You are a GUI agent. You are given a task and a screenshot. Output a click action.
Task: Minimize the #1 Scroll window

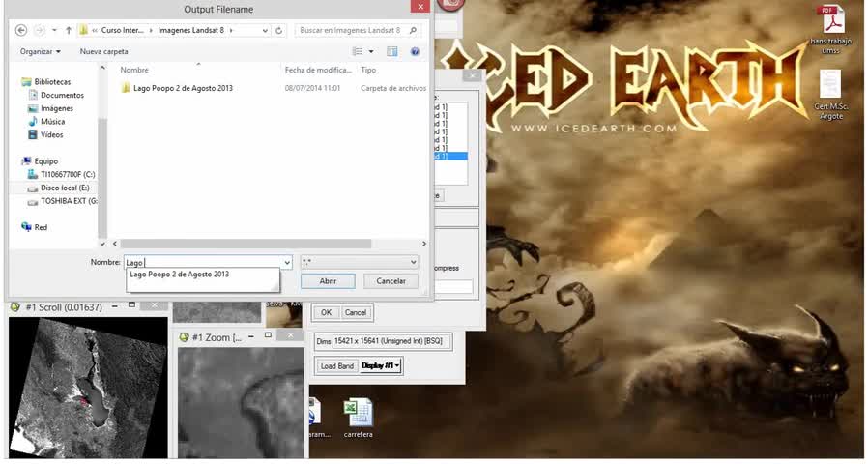click(x=115, y=305)
